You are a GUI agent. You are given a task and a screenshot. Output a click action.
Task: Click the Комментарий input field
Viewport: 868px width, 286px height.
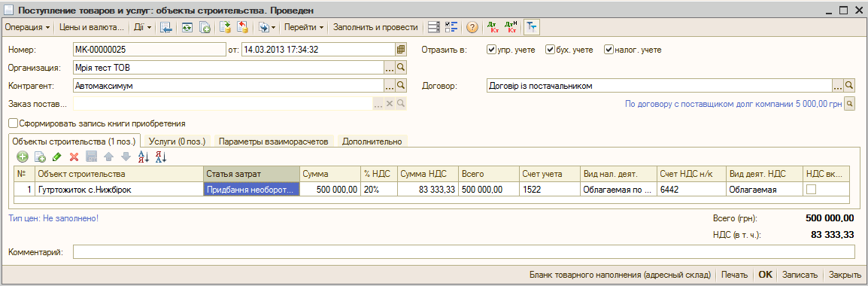coord(464,252)
